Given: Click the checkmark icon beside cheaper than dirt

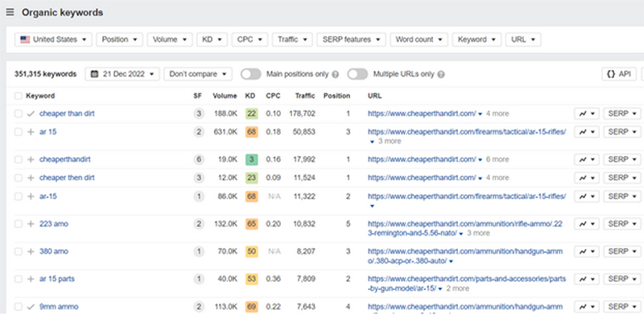Looking at the screenshot, I should coord(31,114).
